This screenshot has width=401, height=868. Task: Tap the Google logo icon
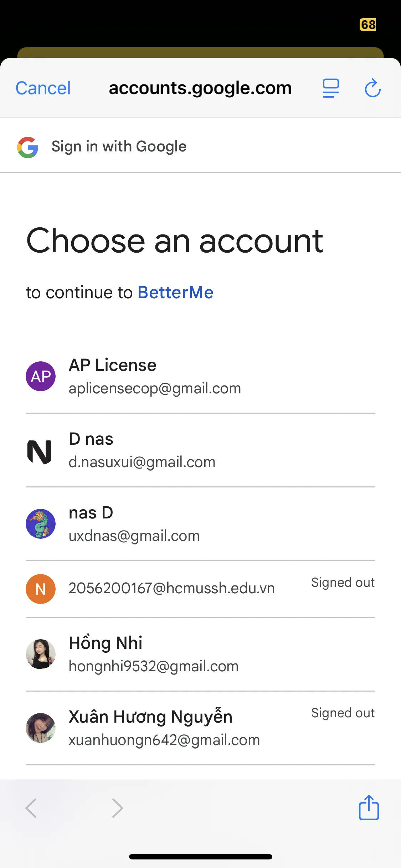[28, 147]
